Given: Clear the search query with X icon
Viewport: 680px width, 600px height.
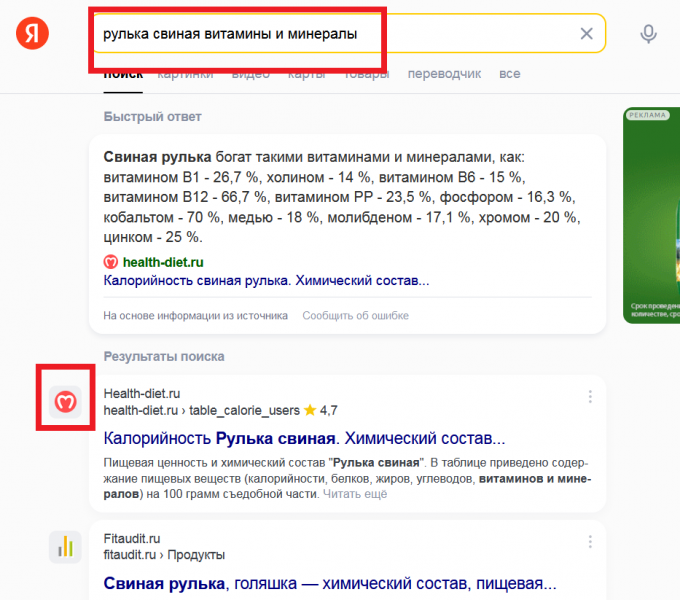Looking at the screenshot, I should [x=587, y=34].
